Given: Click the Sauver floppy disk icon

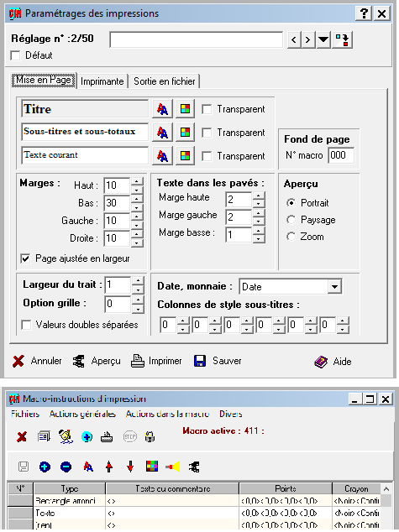Looking at the screenshot, I should (x=200, y=361).
